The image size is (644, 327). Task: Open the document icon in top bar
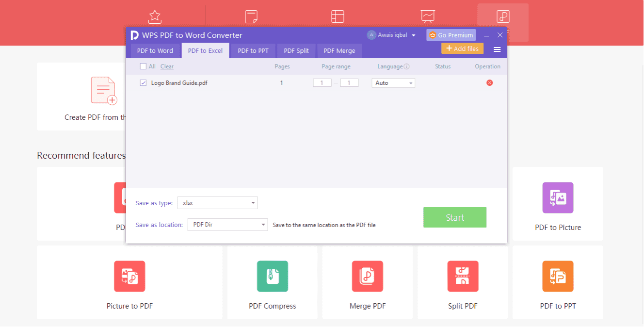(x=251, y=16)
